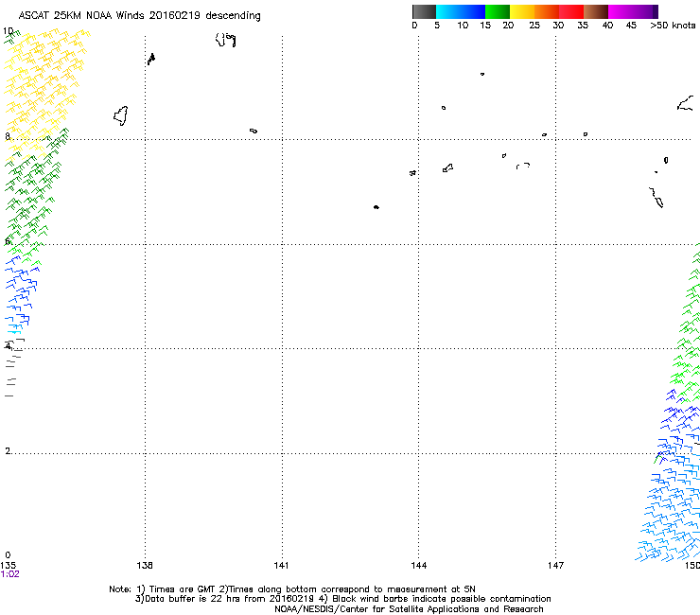Click latitude label '0' above the 135 label
The width and height of the screenshot is (700, 615).
8,555
